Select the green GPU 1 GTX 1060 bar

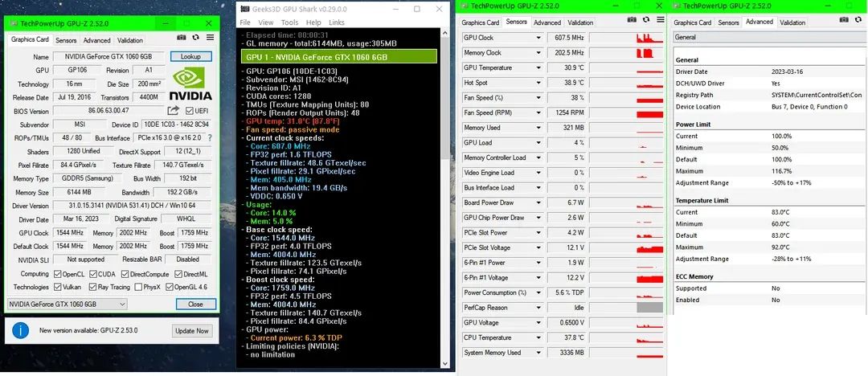click(339, 57)
